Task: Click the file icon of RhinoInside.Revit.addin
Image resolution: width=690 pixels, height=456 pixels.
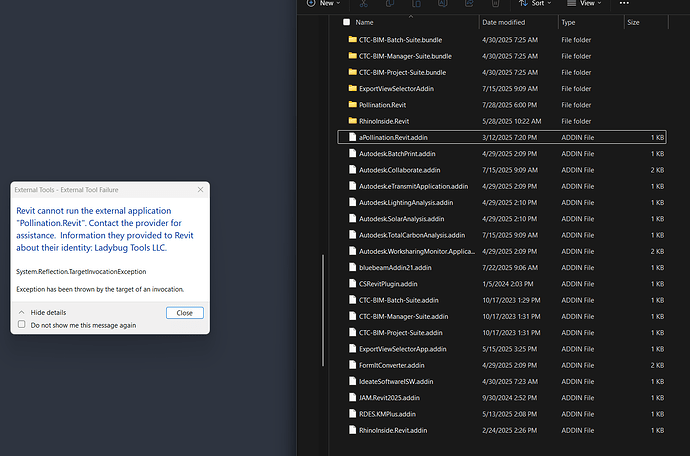Action: (x=352, y=430)
